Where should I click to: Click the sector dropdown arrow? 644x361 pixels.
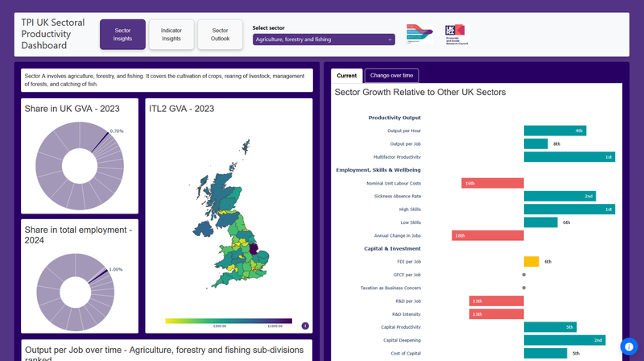click(x=390, y=39)
